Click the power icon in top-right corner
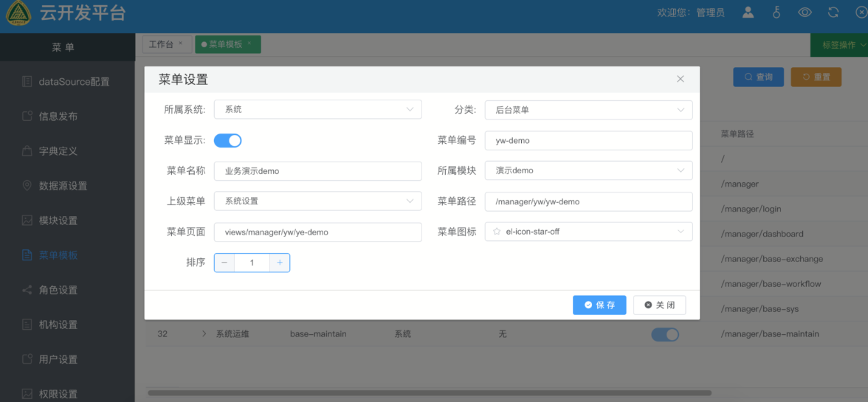Viewport: 868px width, 402px height. [860, 13]
